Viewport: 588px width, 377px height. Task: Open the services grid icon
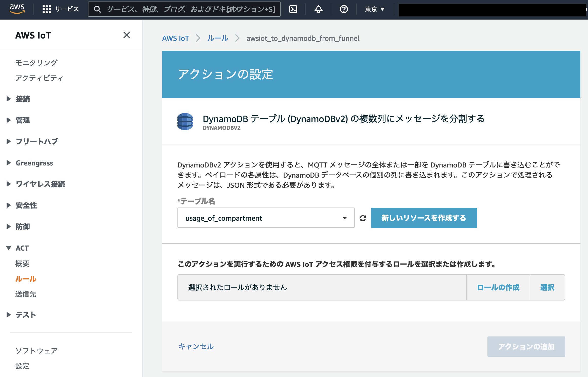pyautogui.click(x=47, y=9)
